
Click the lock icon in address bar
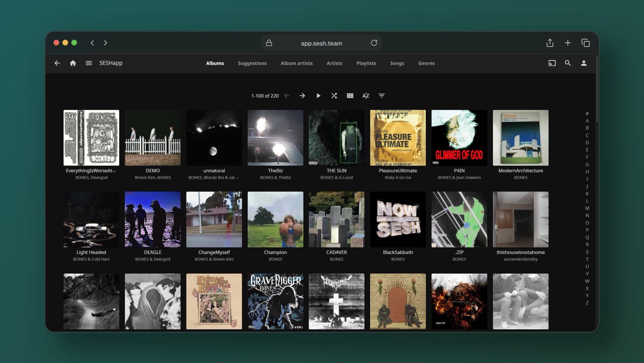269,43
